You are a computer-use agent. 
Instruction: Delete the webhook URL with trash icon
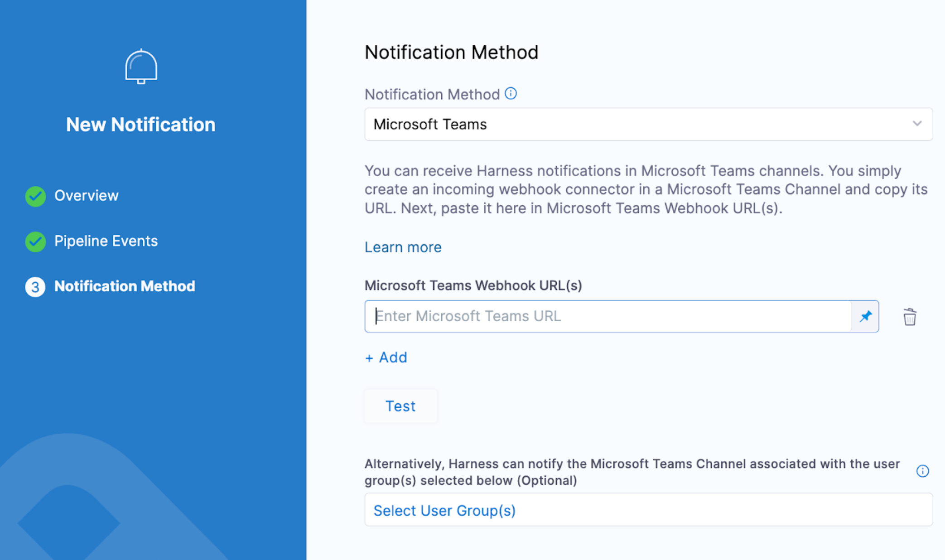click(x=909, y=317)
